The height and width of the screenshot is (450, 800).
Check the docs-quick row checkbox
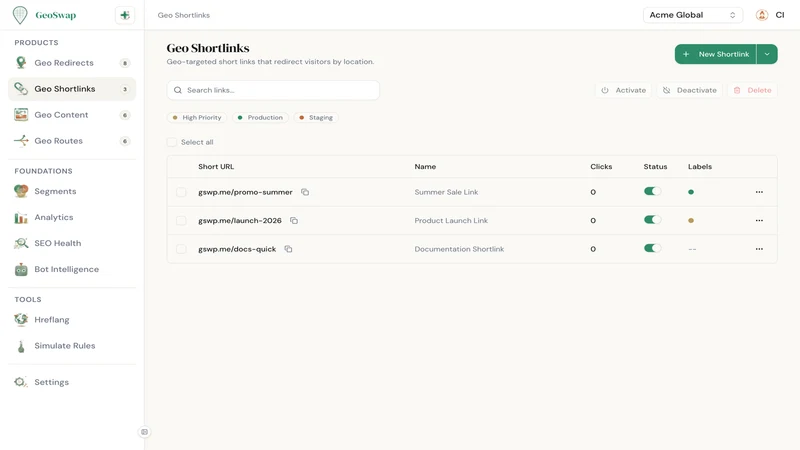pyautogui.click(x=181, y=249)
